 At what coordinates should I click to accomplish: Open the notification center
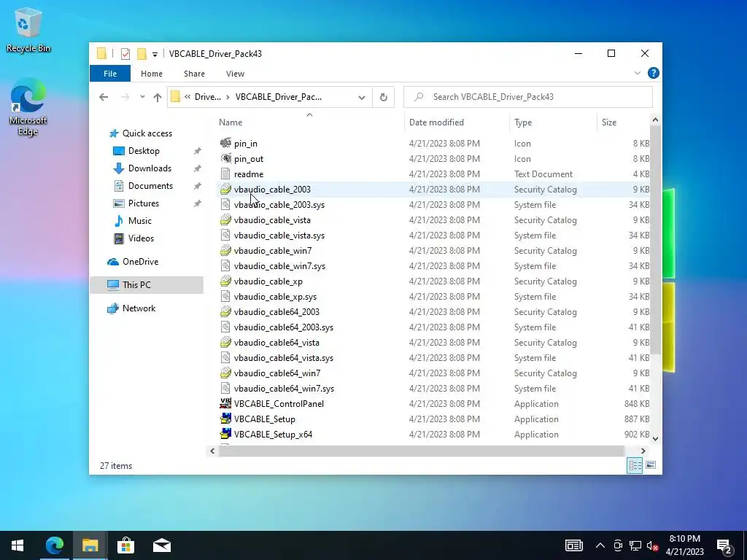[x=725, y=546]
